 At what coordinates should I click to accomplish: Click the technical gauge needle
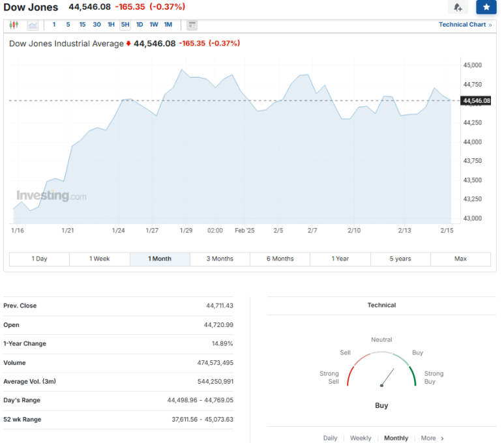tap(387, 377)
